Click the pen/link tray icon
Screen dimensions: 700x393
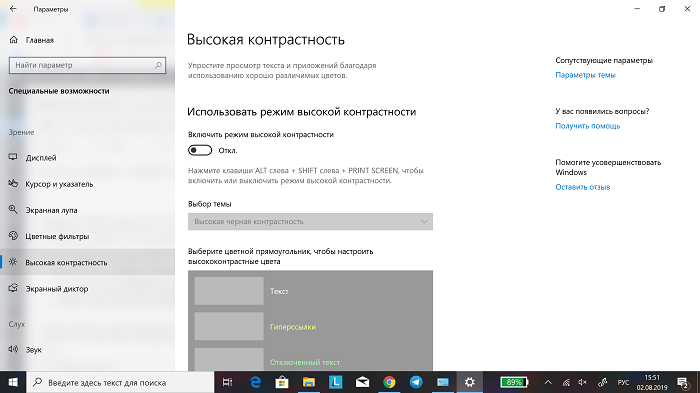tap(603, 382)
